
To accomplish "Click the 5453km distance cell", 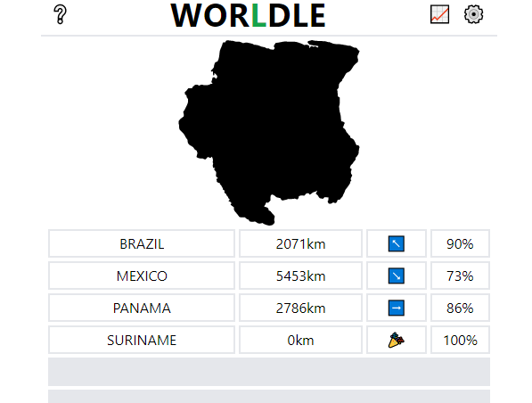I will (300, 276).
